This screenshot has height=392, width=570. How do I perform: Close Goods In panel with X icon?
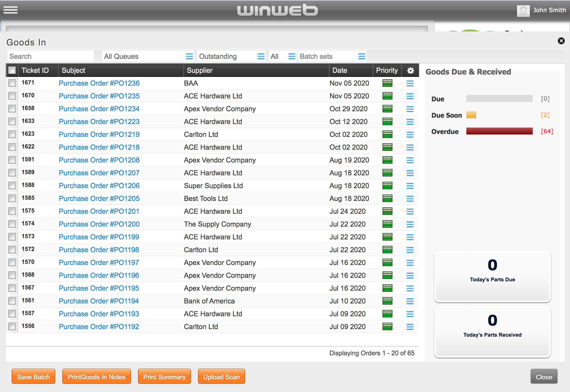(561, 41)
